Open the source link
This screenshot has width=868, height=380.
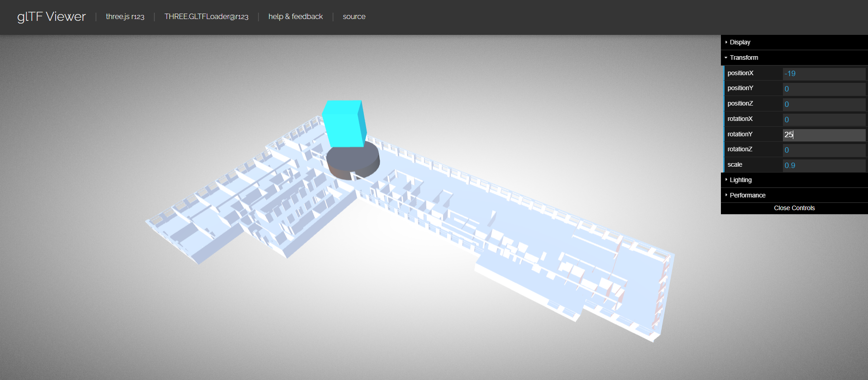point(354,17)
